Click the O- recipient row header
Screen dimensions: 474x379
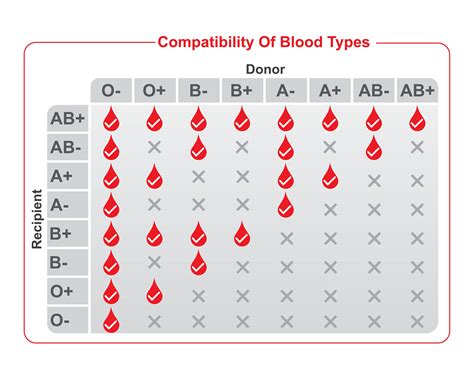[68, 320]
